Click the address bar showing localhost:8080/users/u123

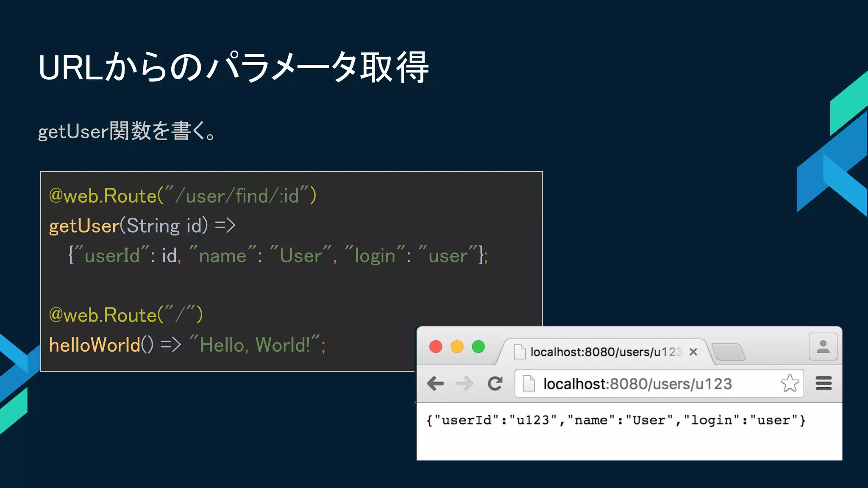659,384
